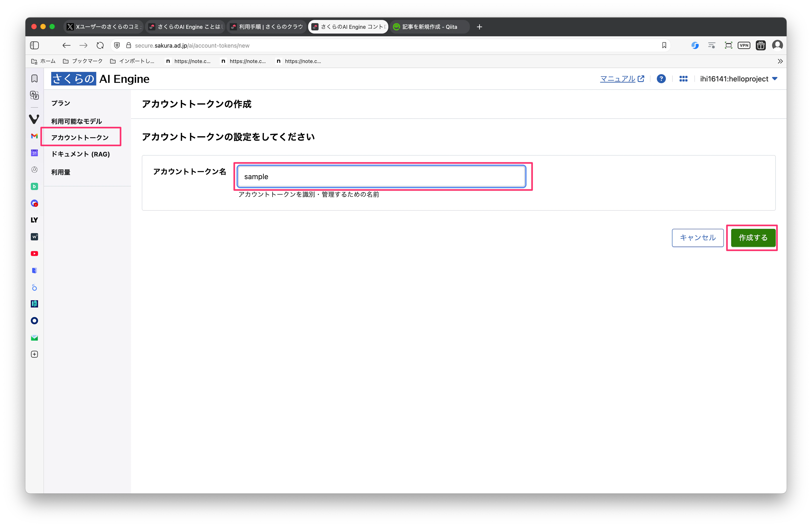Open the tracker shield blocker icon

click(x=117, y=45)
